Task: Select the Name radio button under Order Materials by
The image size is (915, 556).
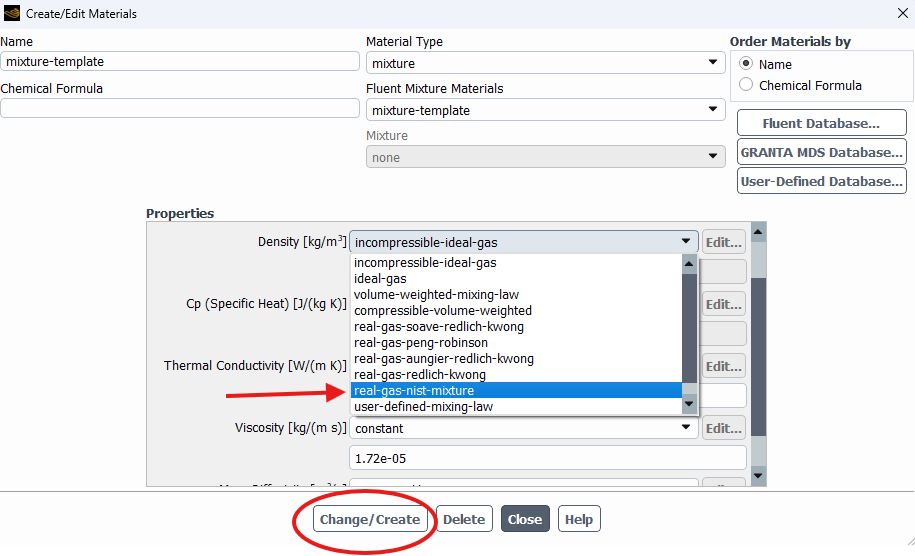Action: pyautogui.click(x=746, y=63)
